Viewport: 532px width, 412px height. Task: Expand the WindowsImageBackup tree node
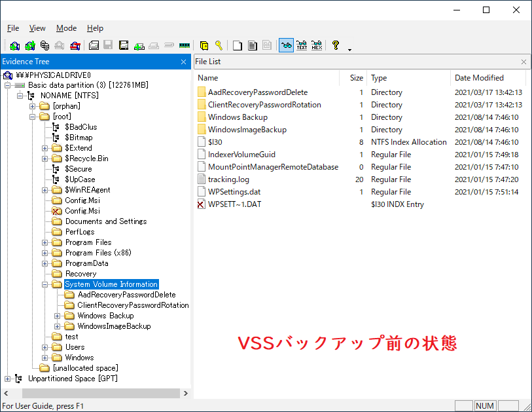(x=58, y=326)
